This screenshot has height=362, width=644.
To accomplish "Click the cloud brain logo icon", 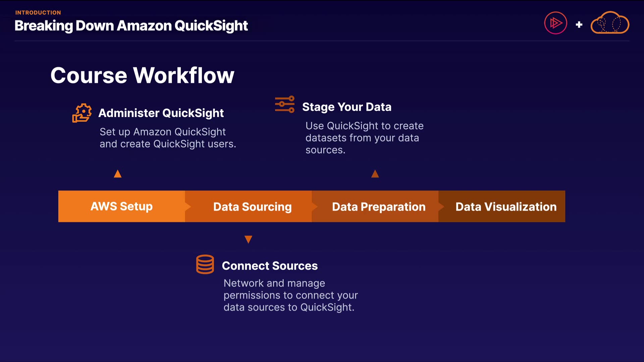I will 610,23.
